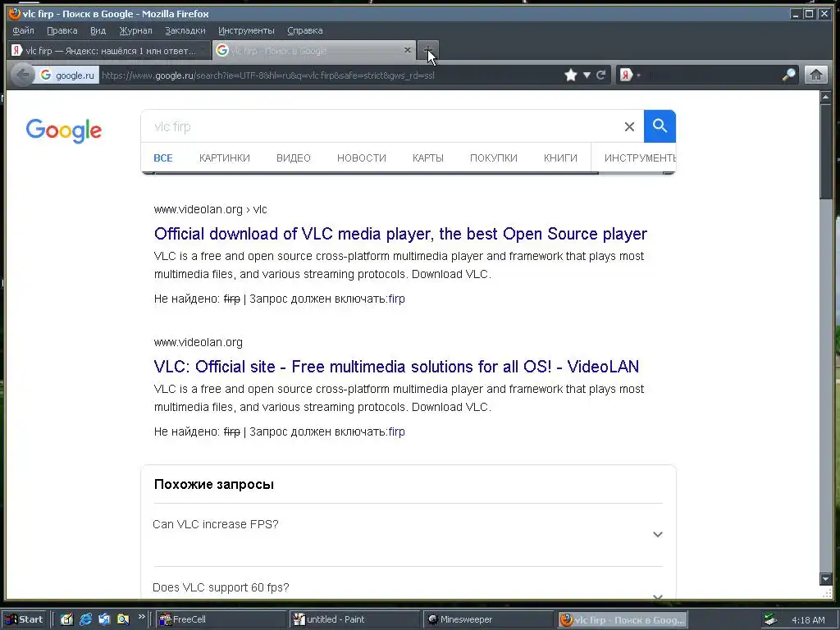Open the Windows Start menu
The image size is (840, 630).
pyautogui.click(x=24, y=619)
